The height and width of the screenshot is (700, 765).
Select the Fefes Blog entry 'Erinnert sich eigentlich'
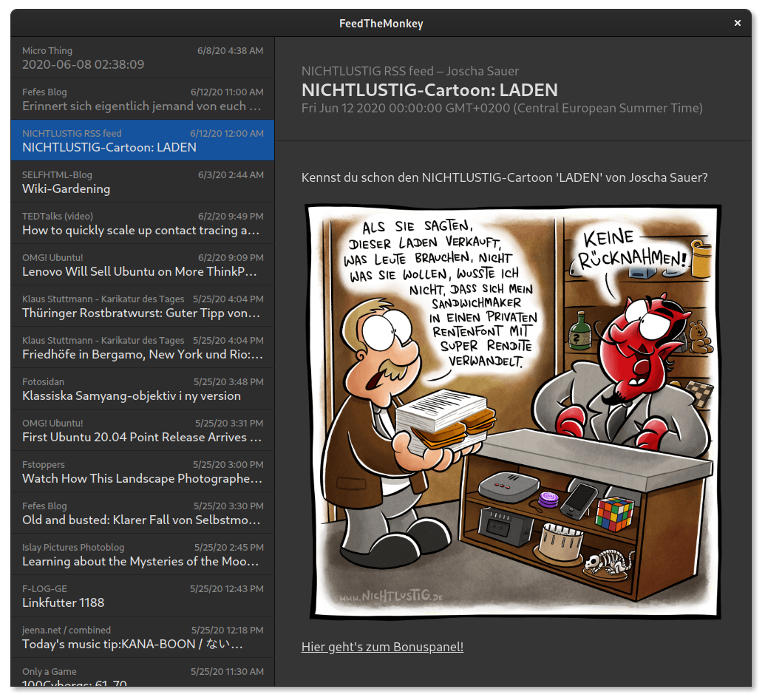[143, 99]
